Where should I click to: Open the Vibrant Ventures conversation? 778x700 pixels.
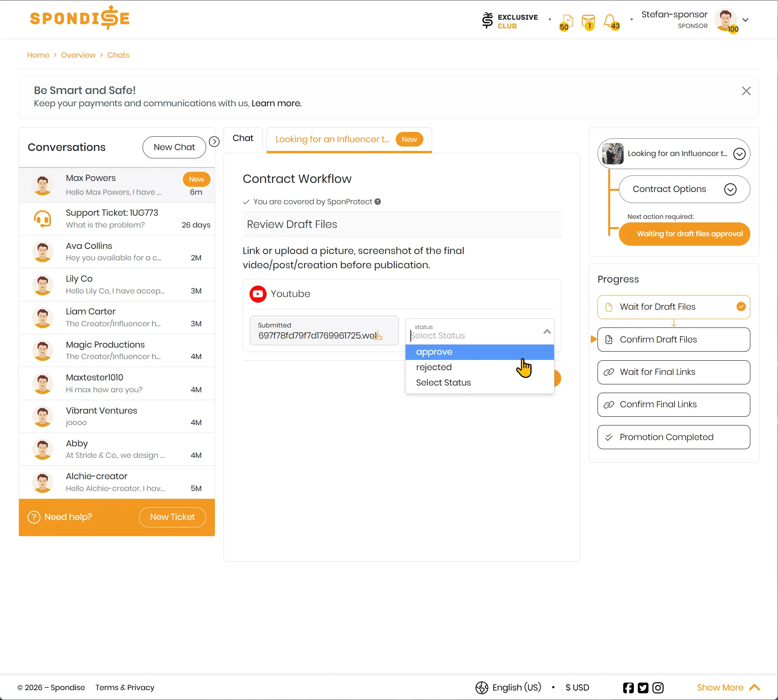pyautogui.click(x=117, y=416)
